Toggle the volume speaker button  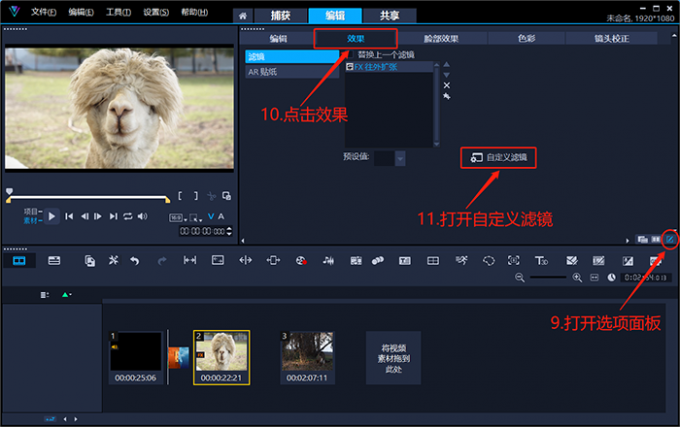142,216
